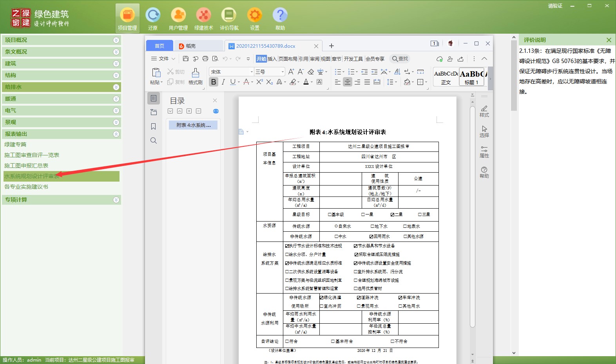Image resolution: width=616 pixels, height=364 pixels.
Task: Check the 地下水 water source box
Action: pyautogui.click(x=373, y=226)
